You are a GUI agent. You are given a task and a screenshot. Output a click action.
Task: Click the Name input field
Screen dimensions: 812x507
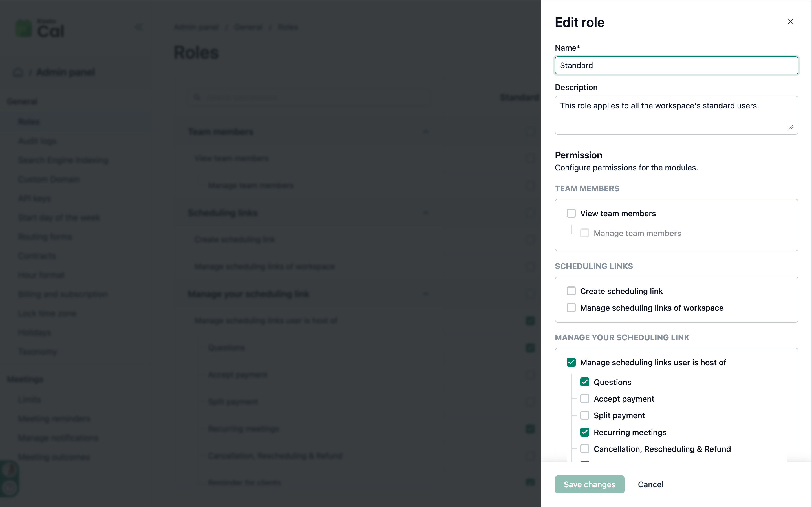point(676,65)
